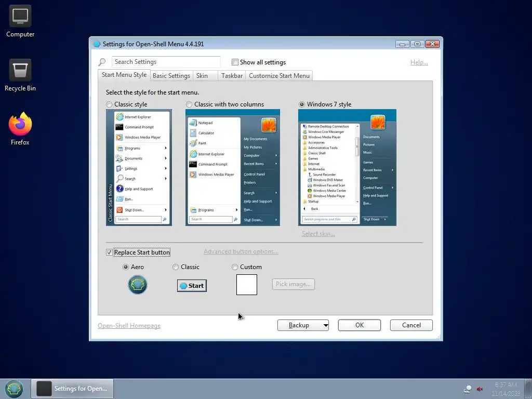Click the Open-Shell icon in title bar
The image size is (532, 399).
97,44
